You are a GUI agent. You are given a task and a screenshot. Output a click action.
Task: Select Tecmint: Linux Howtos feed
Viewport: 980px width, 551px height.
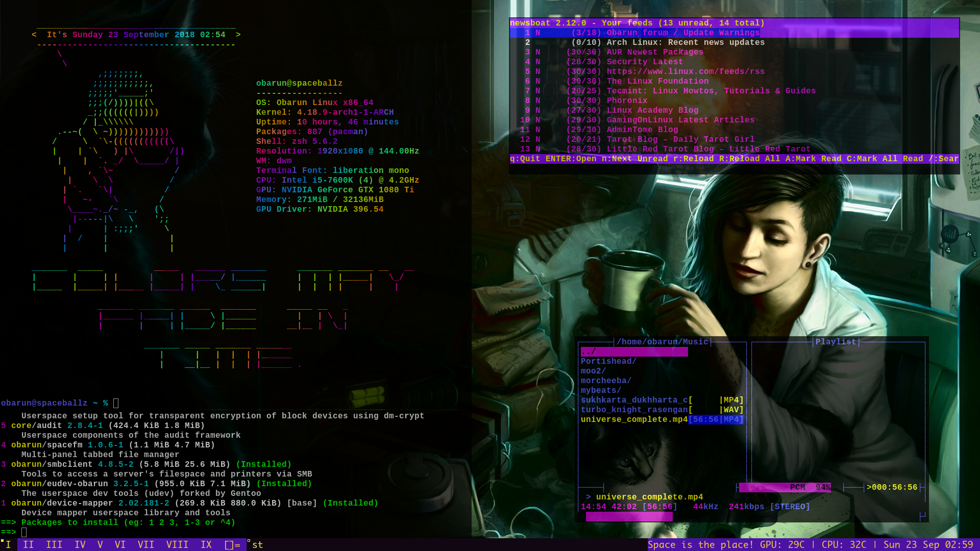point(734,91)
